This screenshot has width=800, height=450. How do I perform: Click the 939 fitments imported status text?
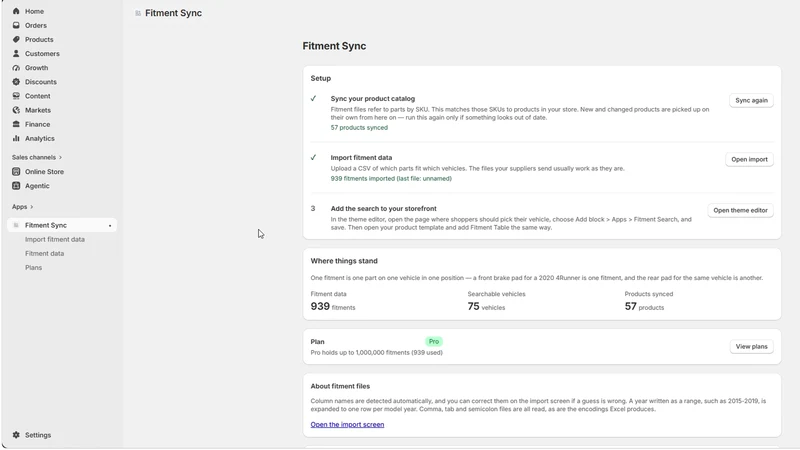coord(391,179)
